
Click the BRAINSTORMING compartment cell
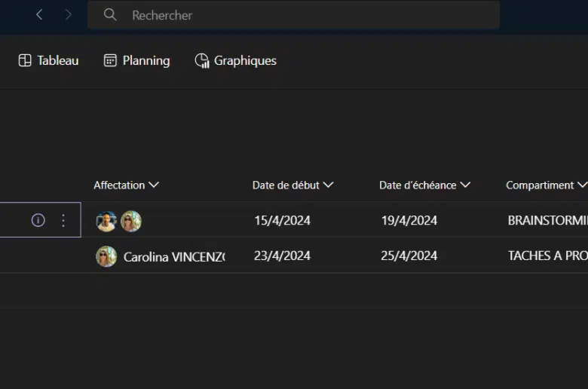547,221
